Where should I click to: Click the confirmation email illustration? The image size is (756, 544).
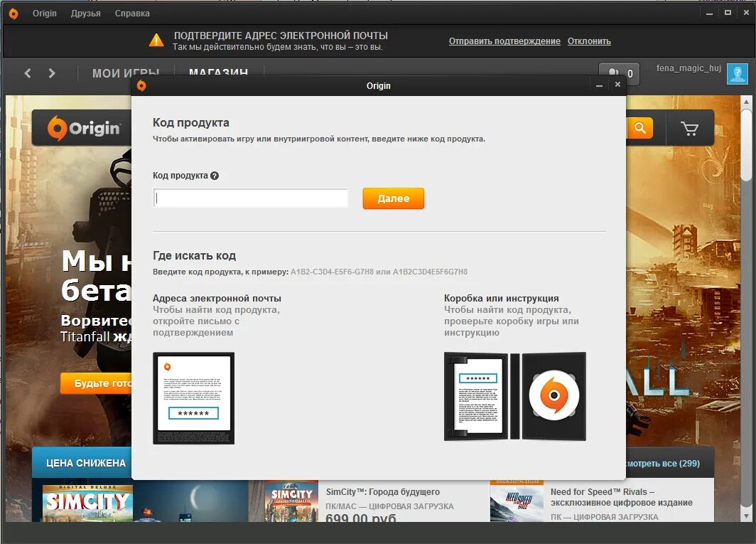coord(193,398)
